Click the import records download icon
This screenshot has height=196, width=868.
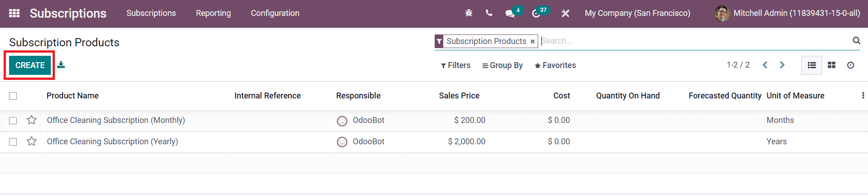point(61,65)
